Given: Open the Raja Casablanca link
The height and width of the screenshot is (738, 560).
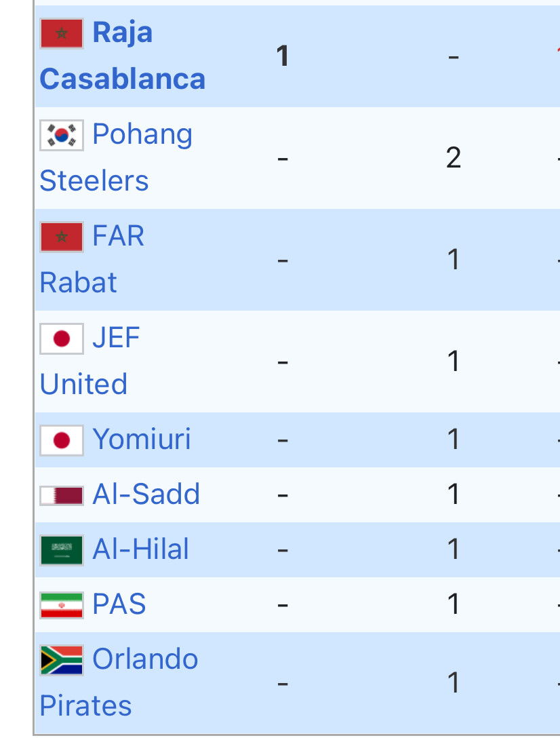Looking at the screenshot, I should coord(122,56).
